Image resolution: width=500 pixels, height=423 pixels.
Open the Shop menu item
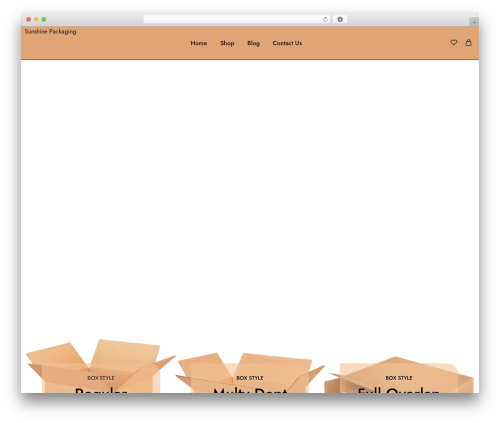click(227, 43)
